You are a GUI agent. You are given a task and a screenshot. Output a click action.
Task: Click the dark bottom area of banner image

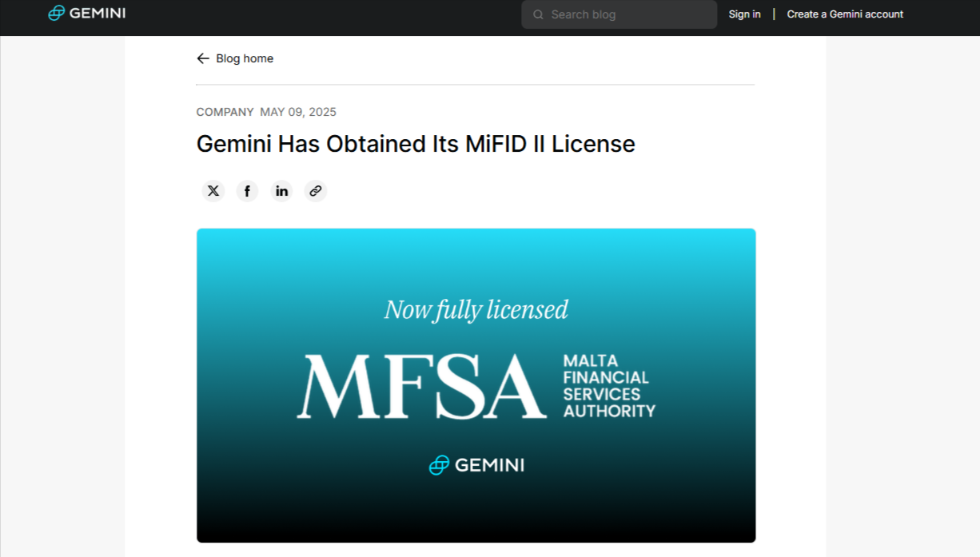pos(476,519)
